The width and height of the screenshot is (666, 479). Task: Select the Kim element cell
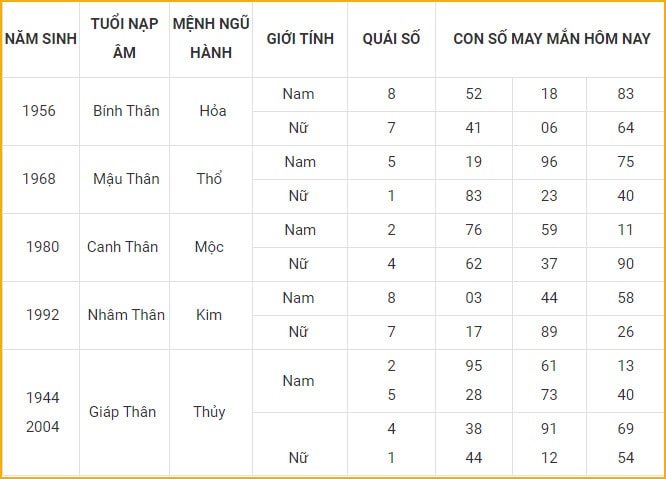coord(209,315)
